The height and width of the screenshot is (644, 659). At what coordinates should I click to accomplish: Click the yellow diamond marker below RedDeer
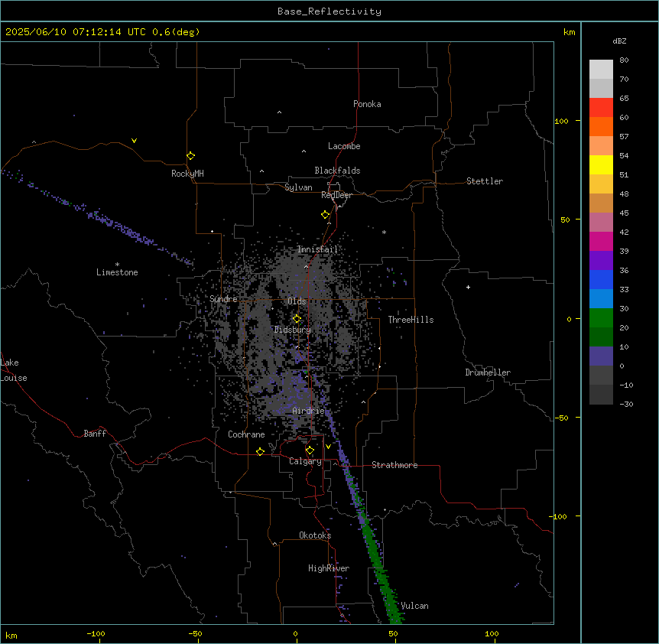click(x=325, y=215)
